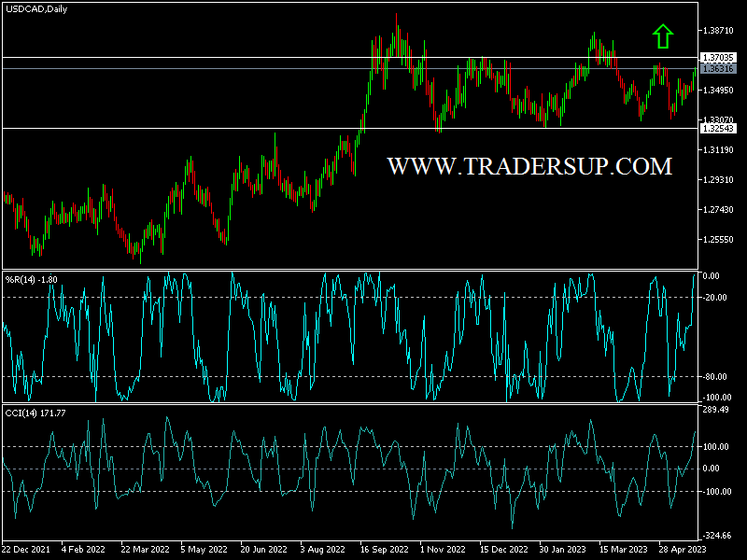Select the CCI(14) 171.77 indicator label
Screen dimensions: 747x560
click(x=35, y=413)
